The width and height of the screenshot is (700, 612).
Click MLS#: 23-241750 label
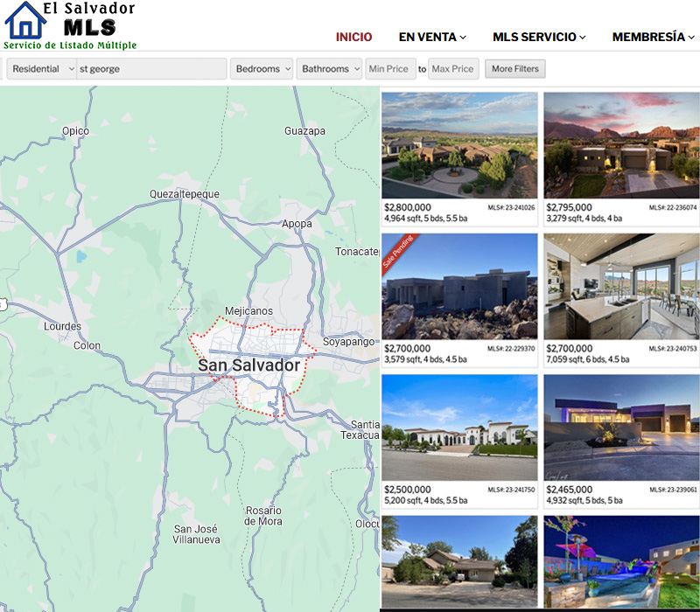tap(511, 490)
